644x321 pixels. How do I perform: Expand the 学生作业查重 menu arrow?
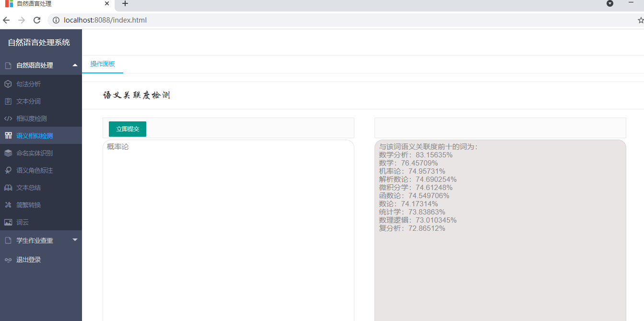coord(75,240)
